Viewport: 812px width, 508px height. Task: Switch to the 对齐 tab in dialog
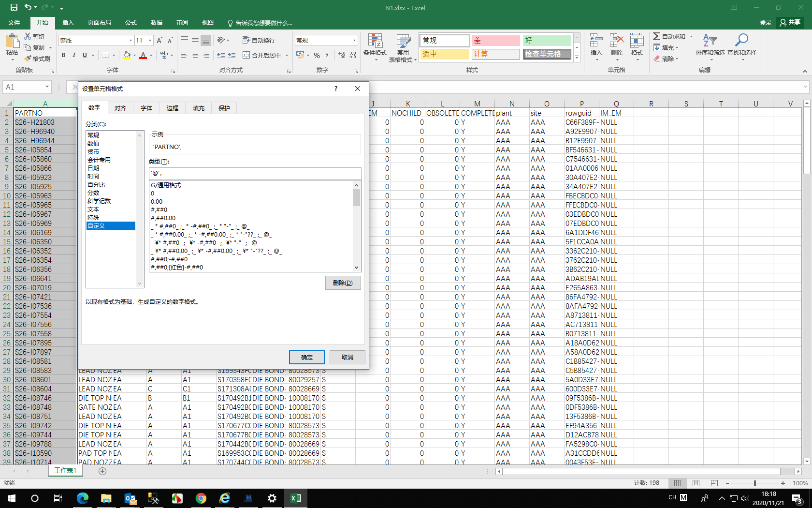(x=120, y=108)
